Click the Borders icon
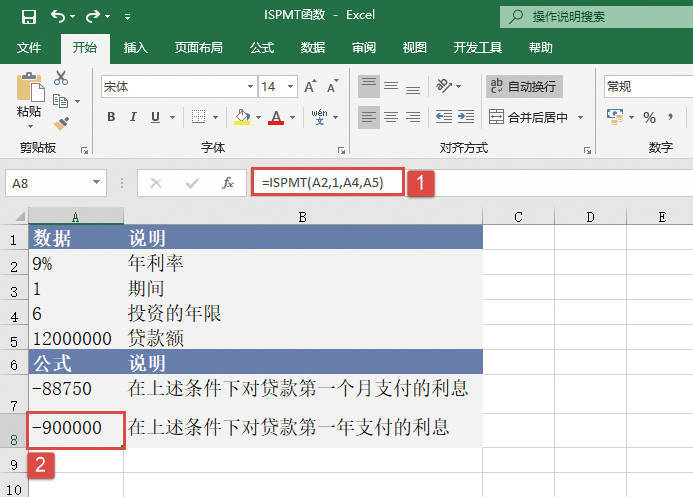Viewport: 693px width, 497px height. (x=198, y=117)
